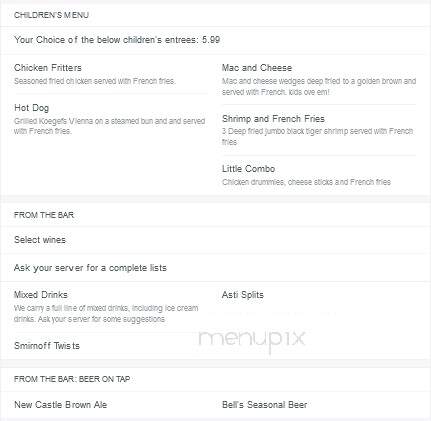The image size is (431, 421).
Task: Select New Castle Brown Ale
Action: [60, 405]
